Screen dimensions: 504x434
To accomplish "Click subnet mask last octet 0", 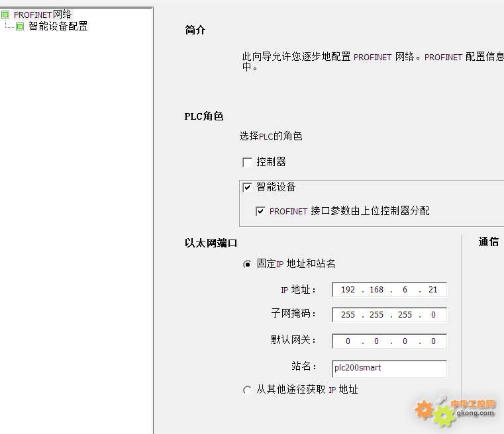I will coord(433,315).
